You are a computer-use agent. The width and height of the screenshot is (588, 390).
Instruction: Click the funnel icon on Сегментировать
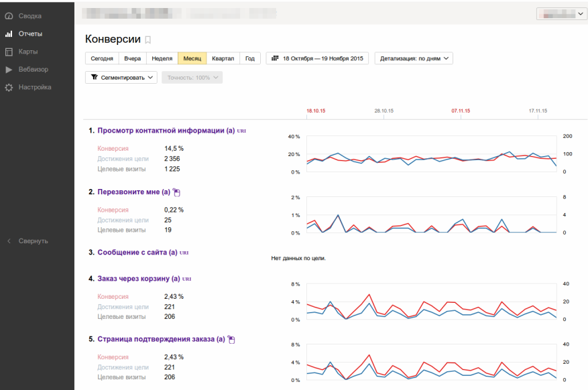click(94, 78)
